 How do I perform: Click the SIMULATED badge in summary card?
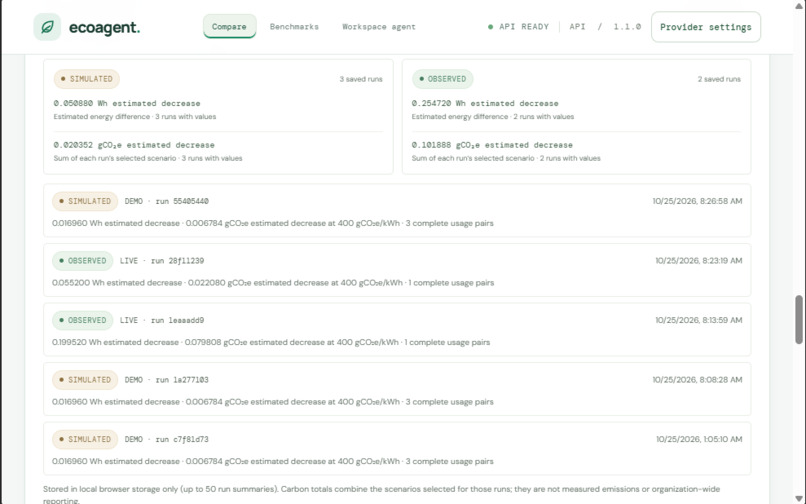pos(86,79)
